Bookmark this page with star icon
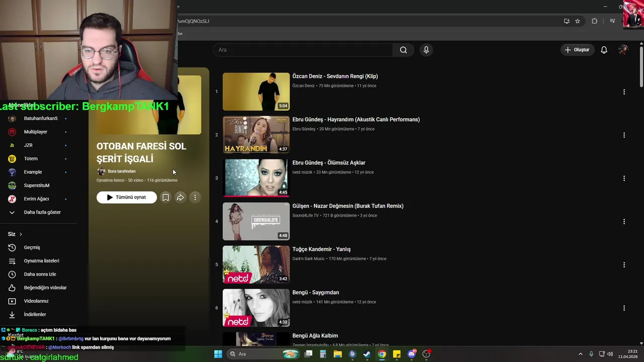Image resolution: width=644 pixels, height=362 pixels. point(578,21)
